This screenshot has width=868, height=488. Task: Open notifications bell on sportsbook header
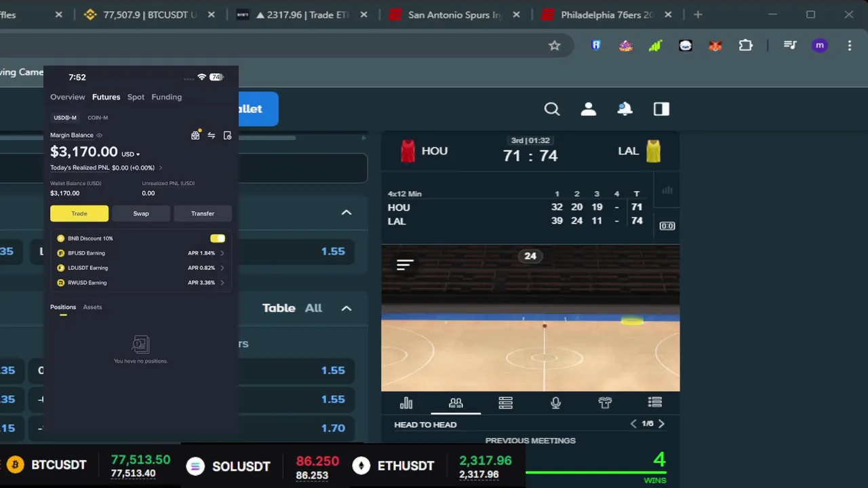tap(625, 109)
